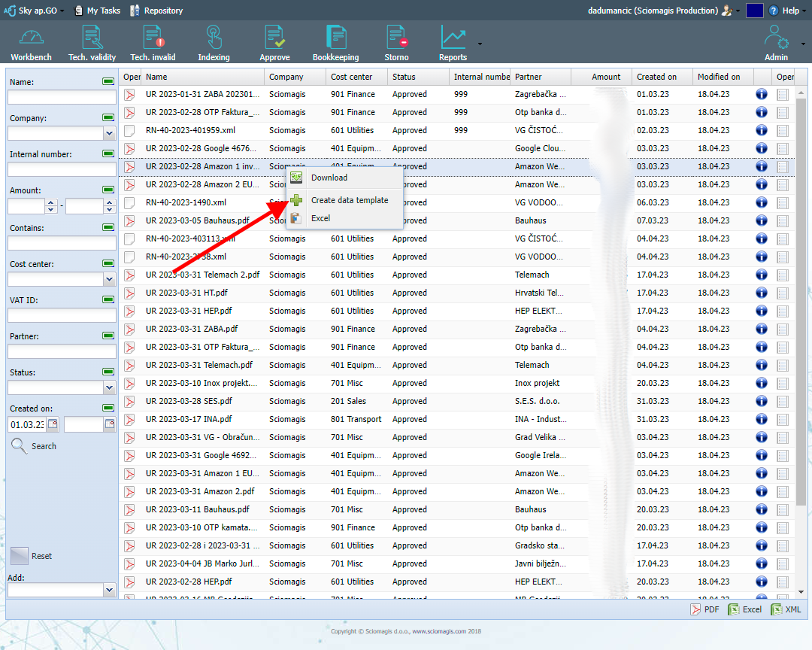Expand the Status filter dropdown

coord(109,387)
